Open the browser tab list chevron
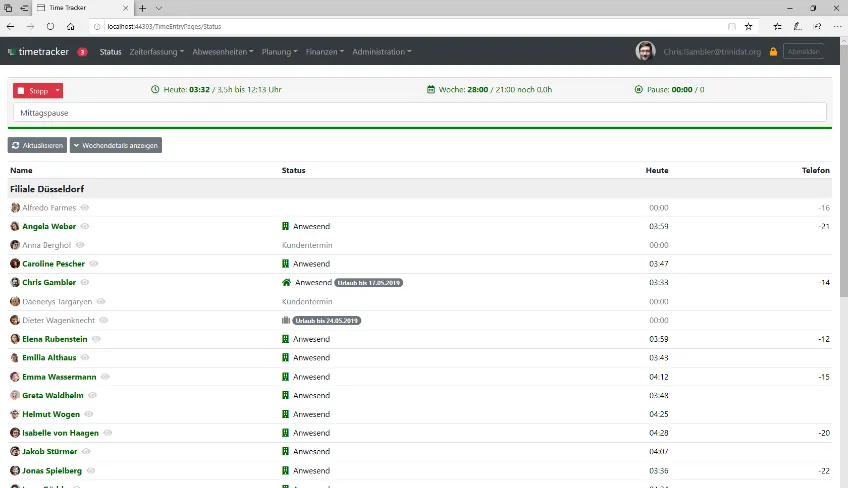Viewport: 848px width, 488px height. point(158,8)
